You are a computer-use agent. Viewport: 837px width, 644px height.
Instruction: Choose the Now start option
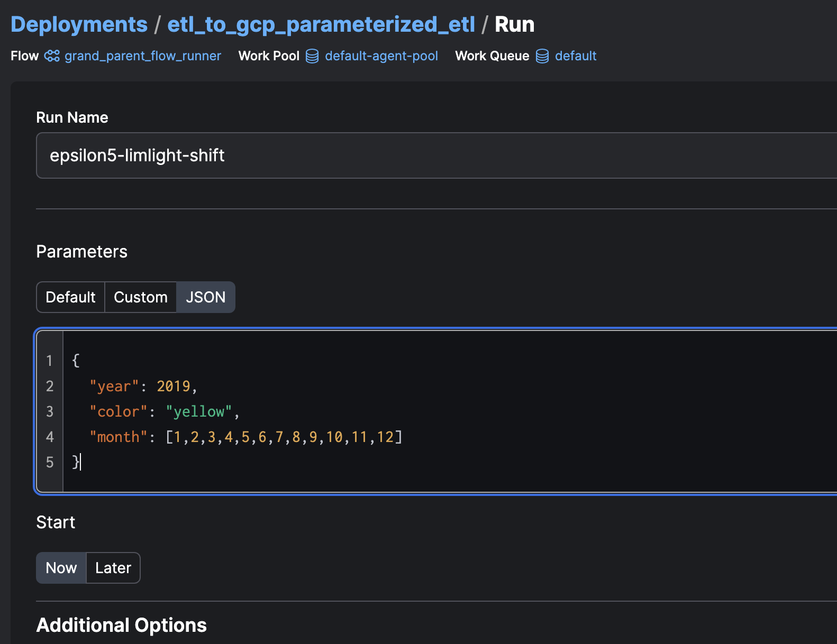[x=61, y=568]
